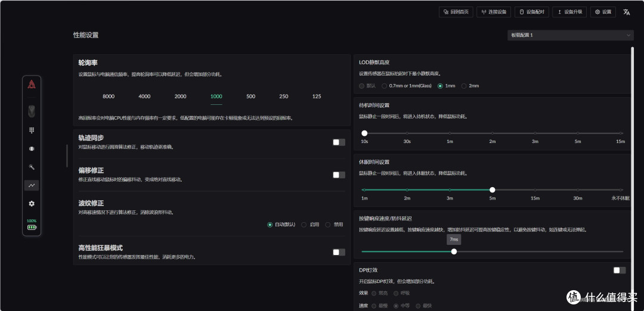The height and width of the screenshot is (311, 644).
Task: Open the 板载配置 1 profile dropdown
Action: click(x=571, y=35)
